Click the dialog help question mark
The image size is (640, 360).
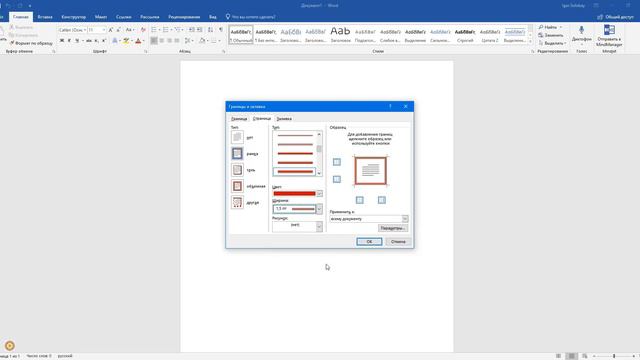tap(390, 107)
